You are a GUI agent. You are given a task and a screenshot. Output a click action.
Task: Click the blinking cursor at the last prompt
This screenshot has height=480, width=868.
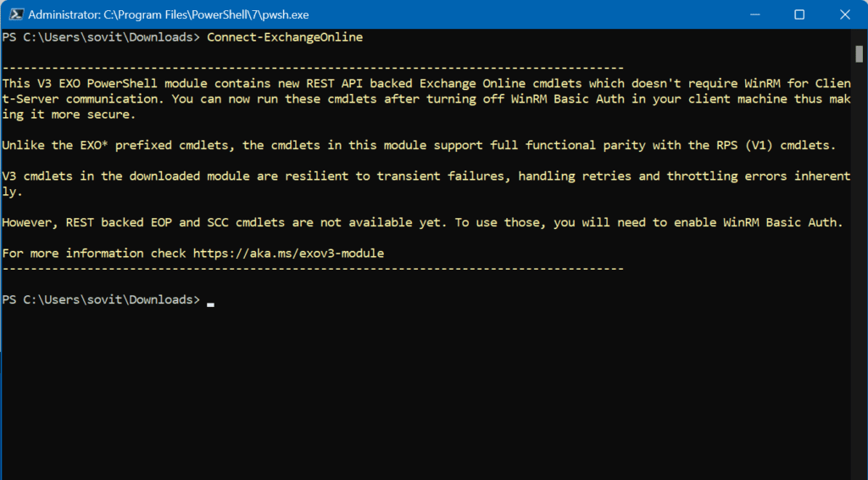[x=210, y=304]
